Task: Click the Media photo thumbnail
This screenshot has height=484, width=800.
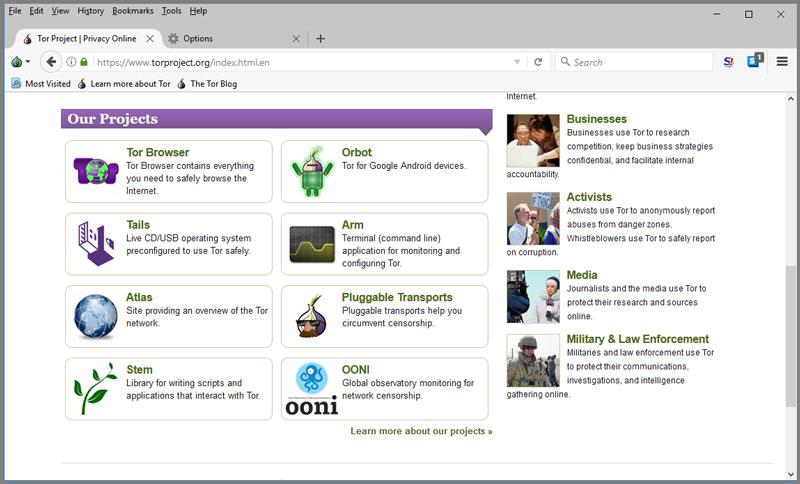Action: tap(533, 296)
